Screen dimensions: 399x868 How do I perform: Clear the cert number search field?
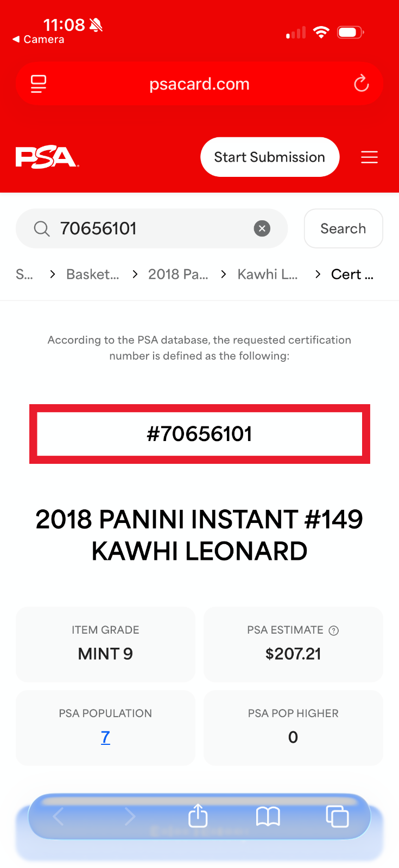[262, 228]
